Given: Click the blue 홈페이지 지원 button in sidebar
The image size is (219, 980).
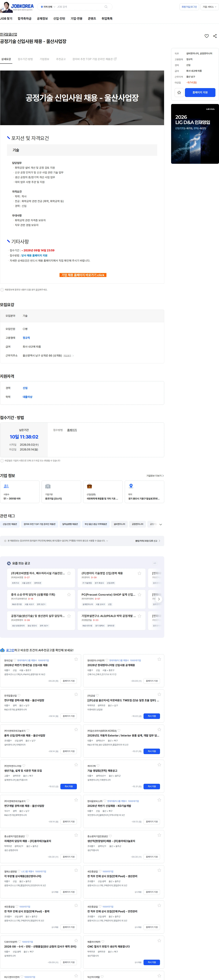Looking at the screenshot, I should pyautogui.click(x=200, y=92).
